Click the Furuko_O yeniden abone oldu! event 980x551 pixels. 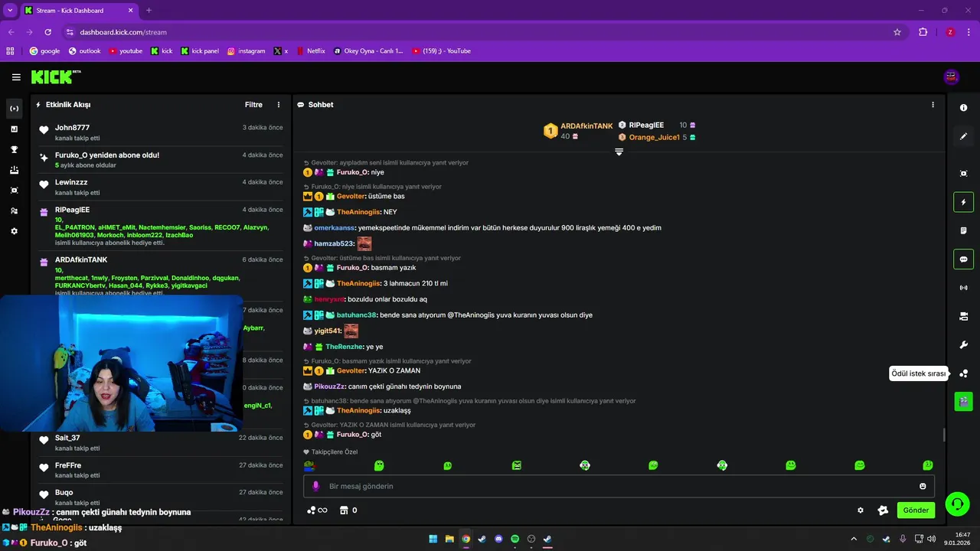[162, 160]
